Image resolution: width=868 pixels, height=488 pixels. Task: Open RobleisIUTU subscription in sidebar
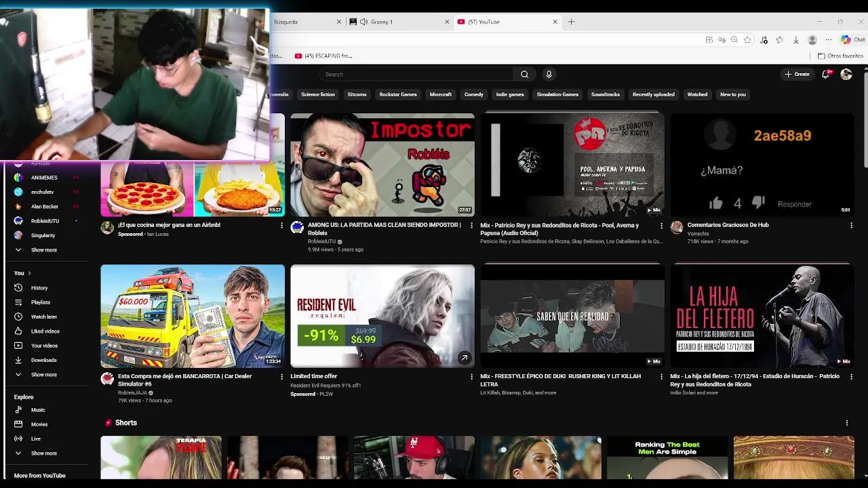tap(45, 221)
